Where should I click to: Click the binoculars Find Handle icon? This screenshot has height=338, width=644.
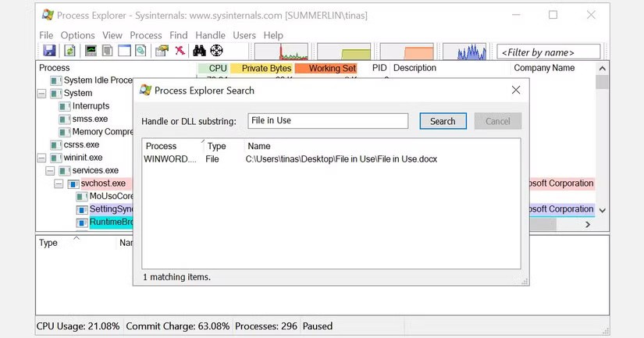pos(199,52)
